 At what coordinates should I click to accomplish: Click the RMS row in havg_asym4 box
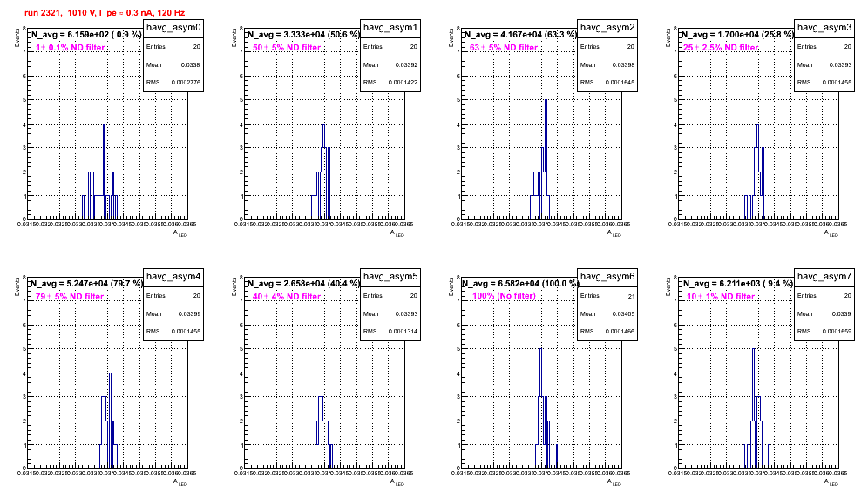pyautogui.click(x=173, y=332)
